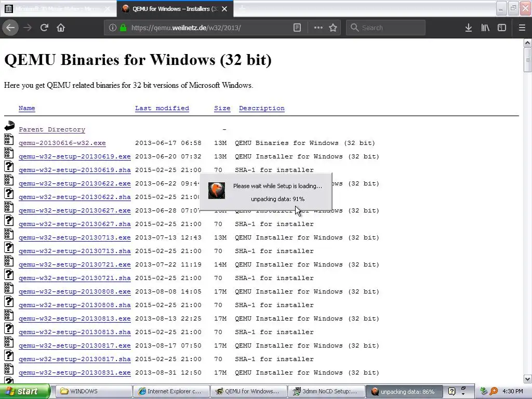Close the QEMU for Windows tab

coord(224,9)
